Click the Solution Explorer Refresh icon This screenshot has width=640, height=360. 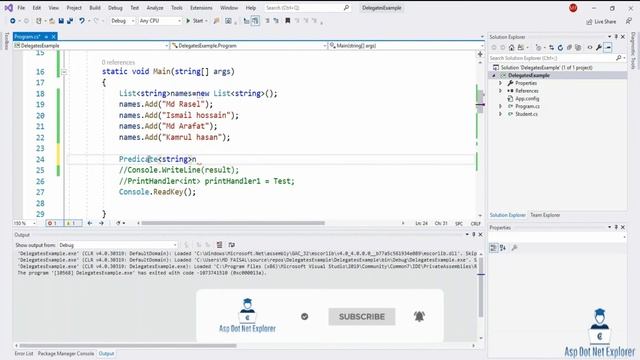coord(560,48)
